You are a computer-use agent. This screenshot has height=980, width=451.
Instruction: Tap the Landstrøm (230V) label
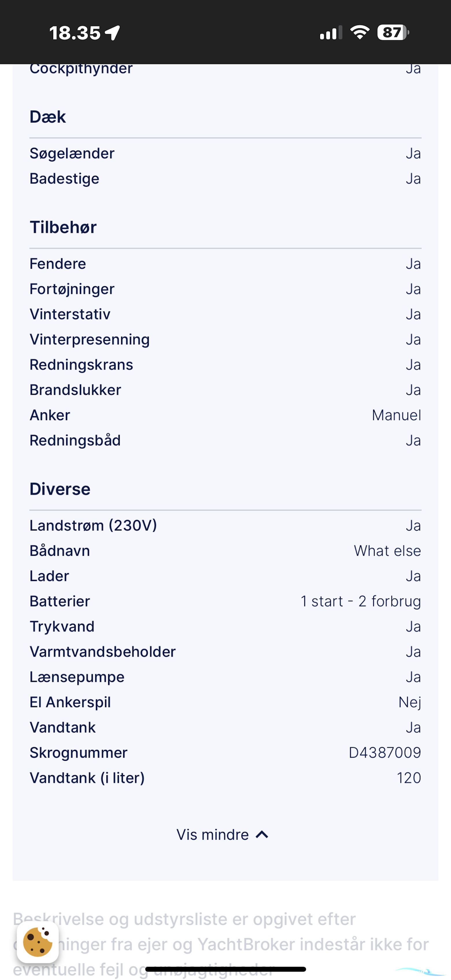tap(93, 526)
